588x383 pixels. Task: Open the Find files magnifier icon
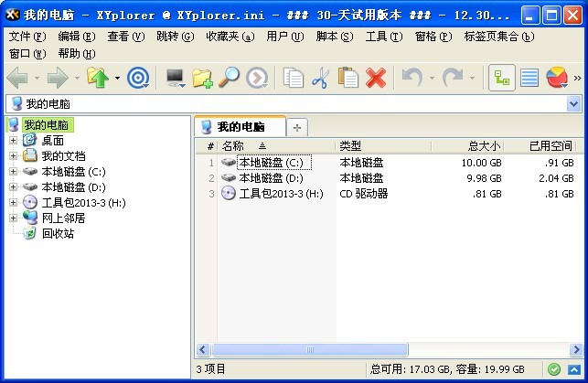pyautogui.click(x=230, y=78)
